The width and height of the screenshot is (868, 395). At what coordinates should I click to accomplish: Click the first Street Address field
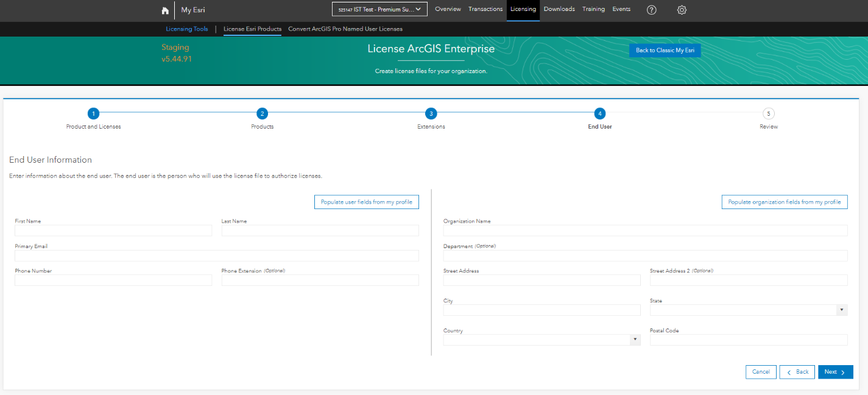542,280
